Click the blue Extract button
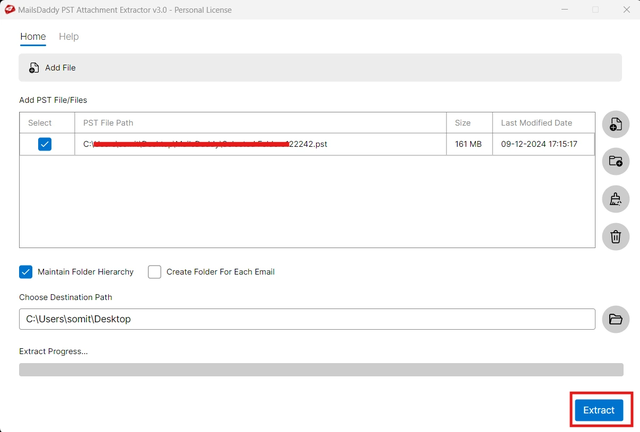 point(599,410)
